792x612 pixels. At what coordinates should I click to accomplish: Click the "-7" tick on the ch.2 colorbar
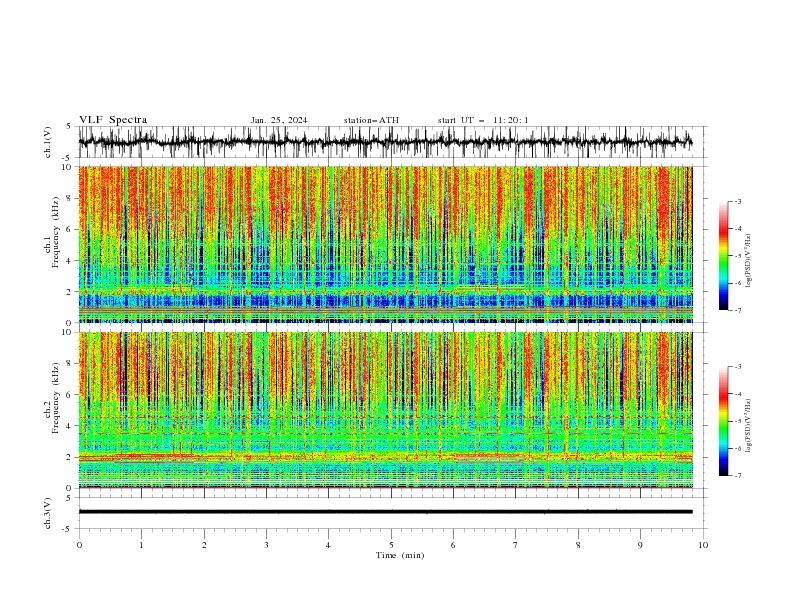[738, 476]
